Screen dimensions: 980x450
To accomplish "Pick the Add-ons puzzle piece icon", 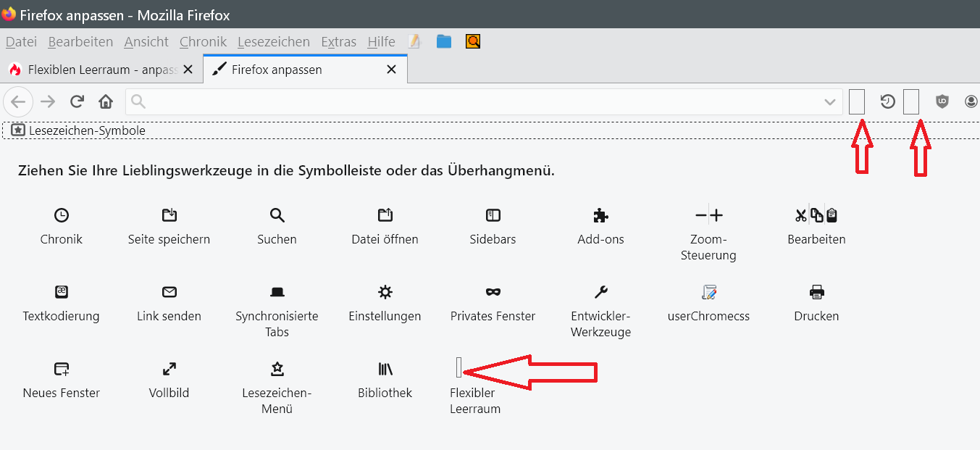I will pyautogui.click(x=600, y=215).
